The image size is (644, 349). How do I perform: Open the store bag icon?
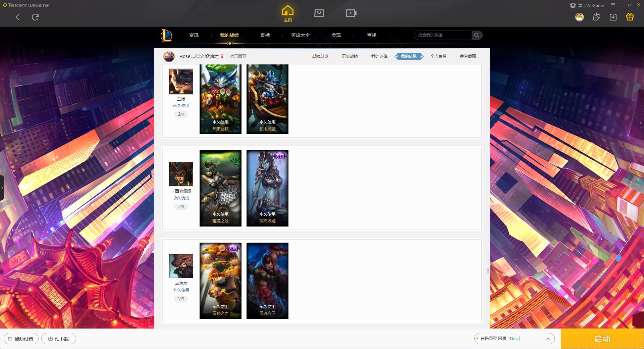pos(319,13)
